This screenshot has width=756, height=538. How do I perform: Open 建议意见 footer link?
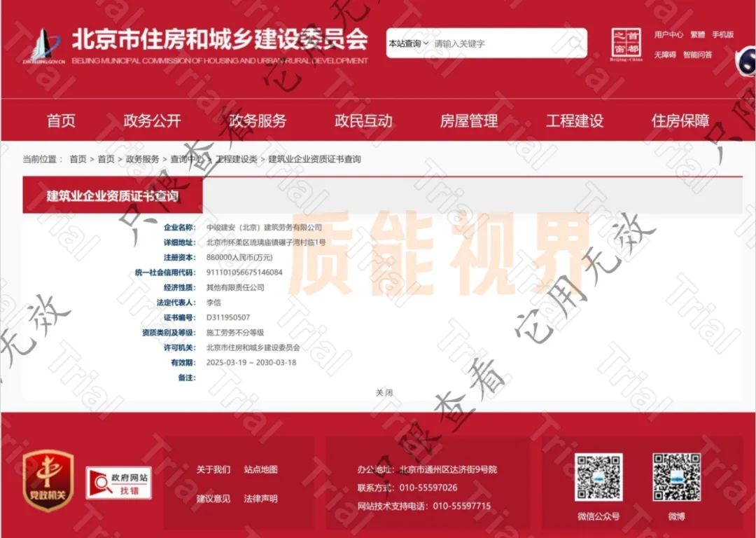click(x=213, y=499)
